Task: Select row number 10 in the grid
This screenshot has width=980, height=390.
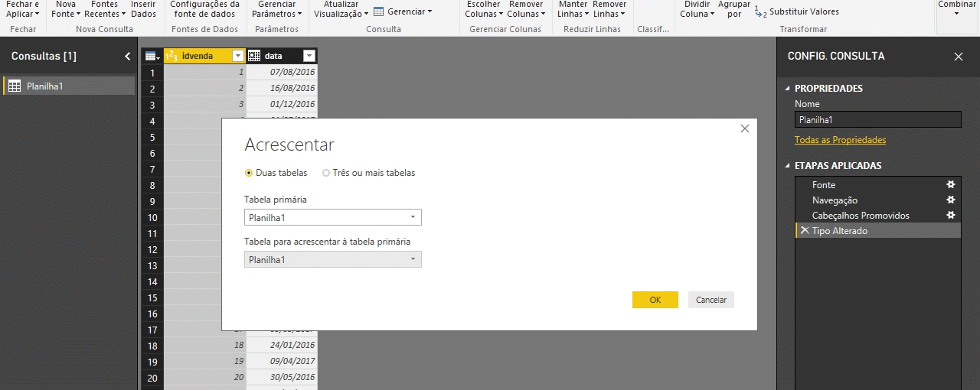Action: click(152, 217)
